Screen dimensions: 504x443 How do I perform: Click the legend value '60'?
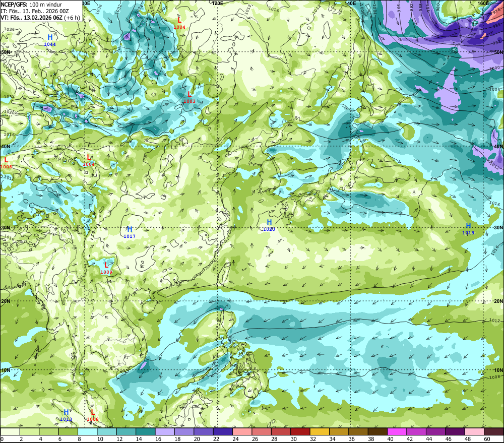click(x=487, y=439)
